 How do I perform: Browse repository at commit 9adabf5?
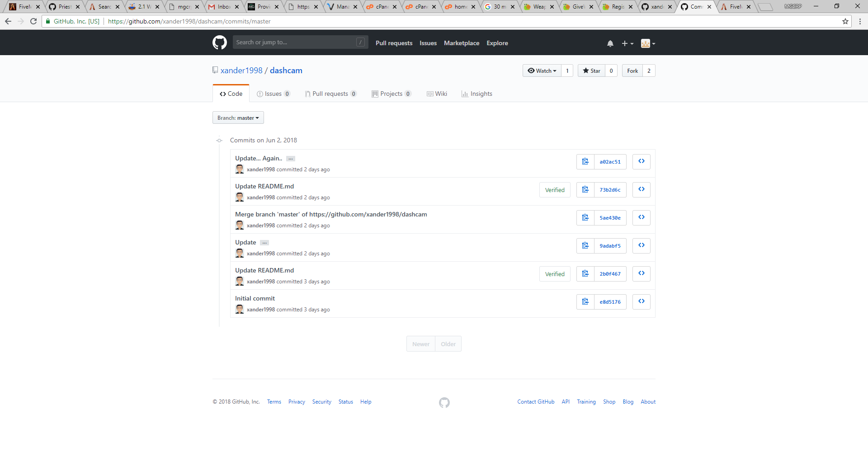point(642,246)
